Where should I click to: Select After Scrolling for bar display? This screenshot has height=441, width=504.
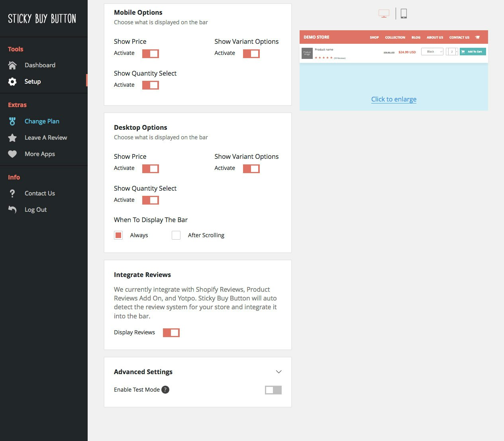(x=176, y=235)
